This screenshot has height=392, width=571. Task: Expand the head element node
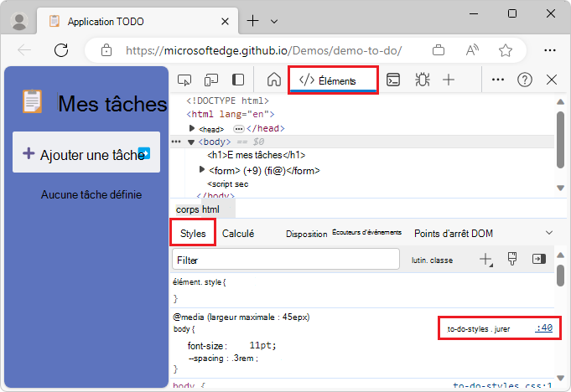(x=191, y=128)
